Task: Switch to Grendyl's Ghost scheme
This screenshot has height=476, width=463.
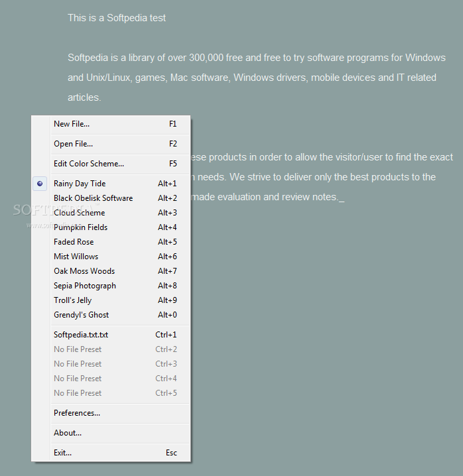Action: (111, 315)
